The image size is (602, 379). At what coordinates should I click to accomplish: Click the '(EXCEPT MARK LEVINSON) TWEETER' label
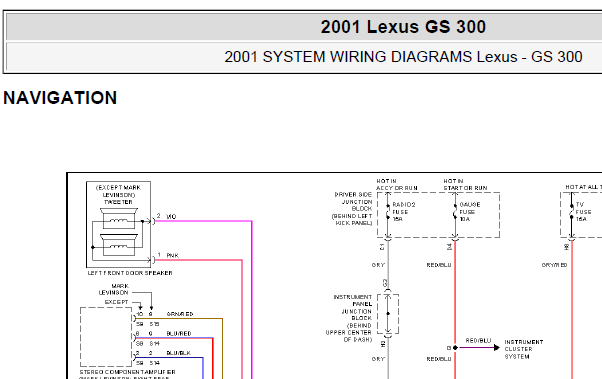[x=118, y=195]
